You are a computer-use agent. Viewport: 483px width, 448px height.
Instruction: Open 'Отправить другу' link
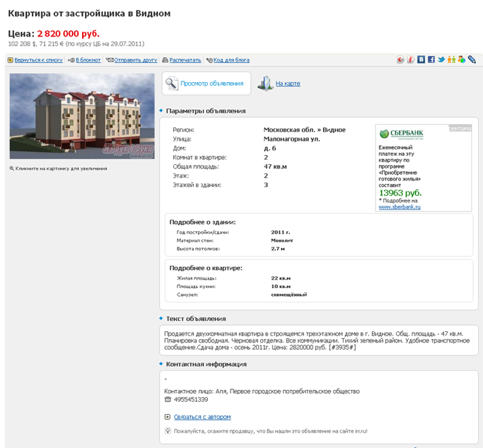135,60
